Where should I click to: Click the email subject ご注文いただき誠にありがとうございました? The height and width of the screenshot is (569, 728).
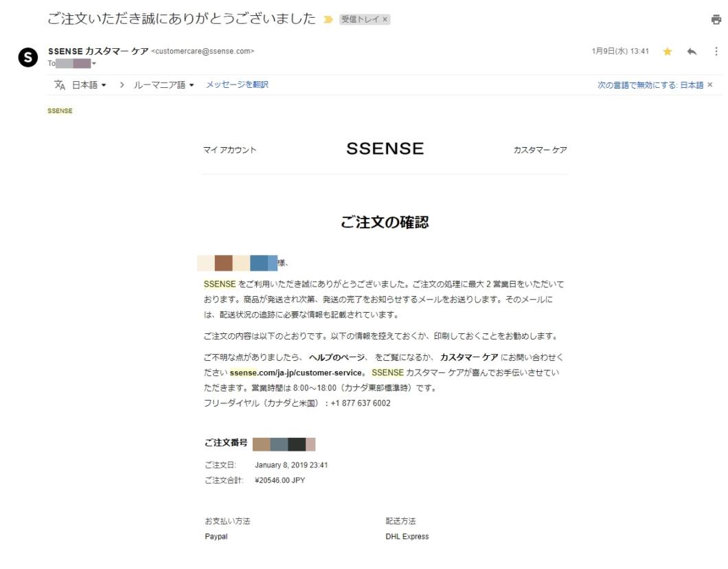click(x=181, y=19)
